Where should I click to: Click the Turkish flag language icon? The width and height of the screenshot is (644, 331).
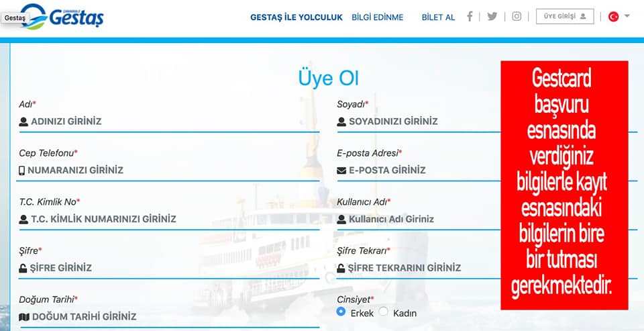[x=614, y=16]
